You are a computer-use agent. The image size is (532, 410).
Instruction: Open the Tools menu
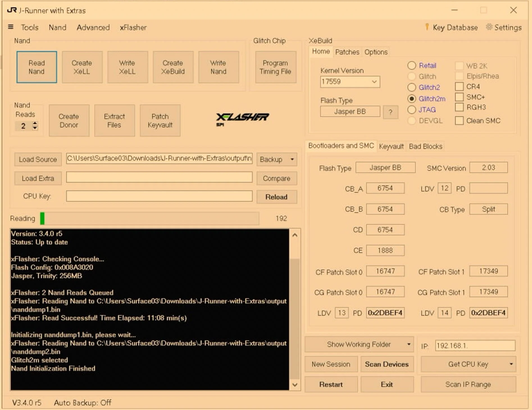pyautogui.click(x=30, y=27)
